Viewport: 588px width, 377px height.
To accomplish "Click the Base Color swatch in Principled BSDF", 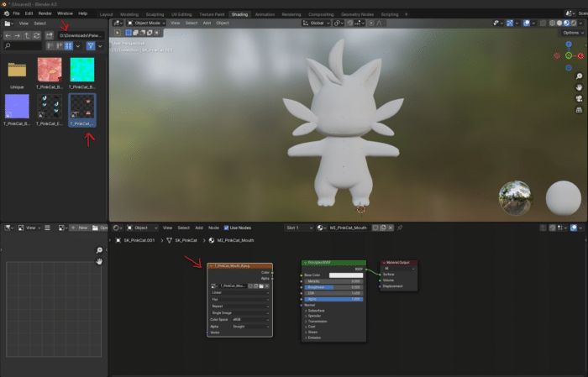I will (346, 275).
